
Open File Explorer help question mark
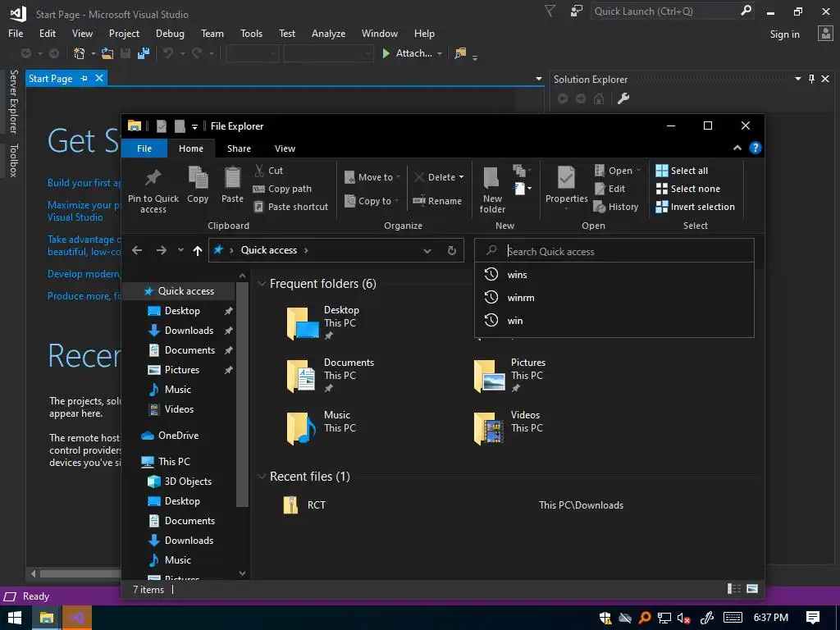click(755, 148)
